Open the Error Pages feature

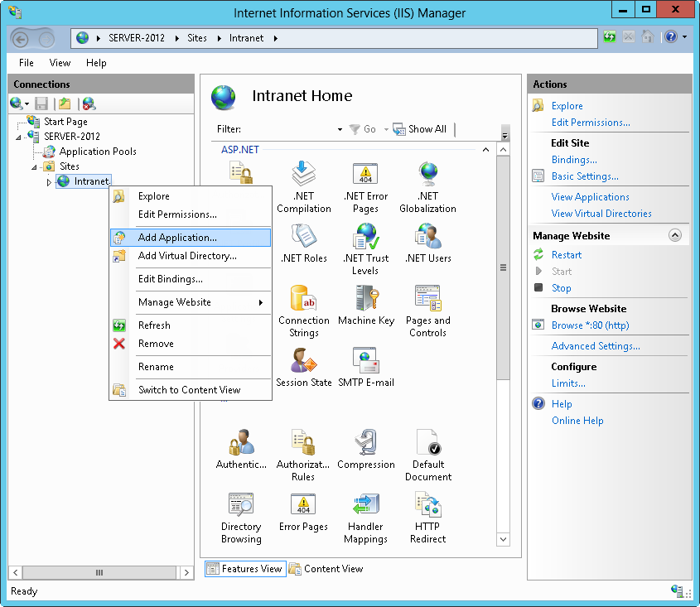pyautogui.click(x=303, y=512)
